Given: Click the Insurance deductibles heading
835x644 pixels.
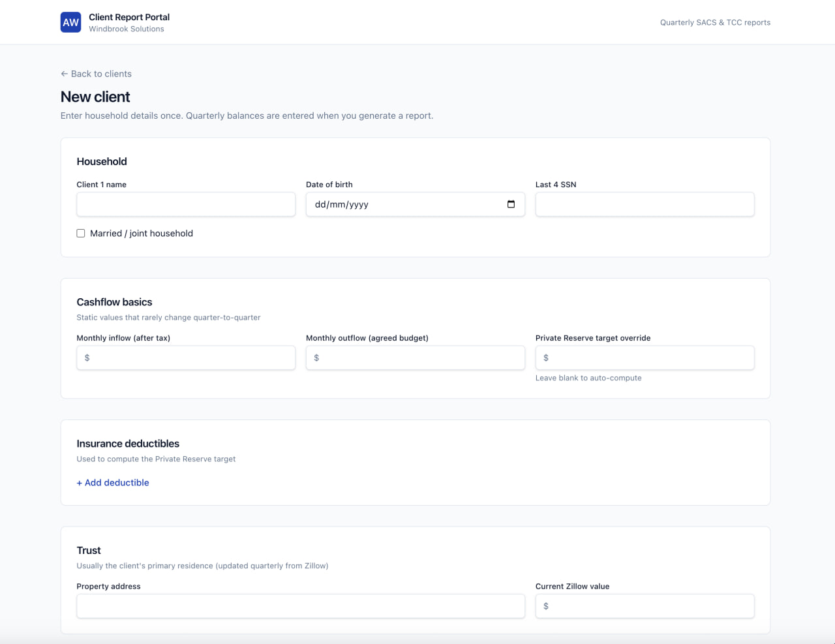Looking at the screenshot, I should tap(128, 444).
